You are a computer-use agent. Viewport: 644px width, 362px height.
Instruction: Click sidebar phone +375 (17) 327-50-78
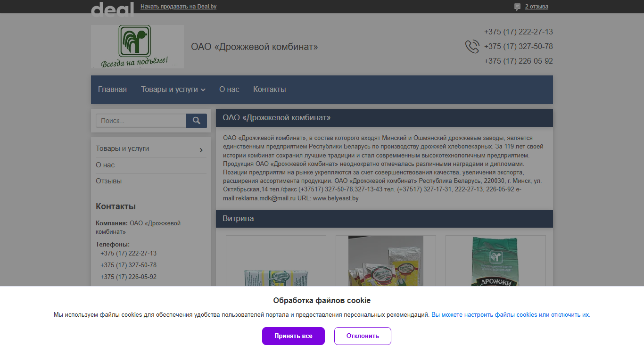tap(128, 265)
